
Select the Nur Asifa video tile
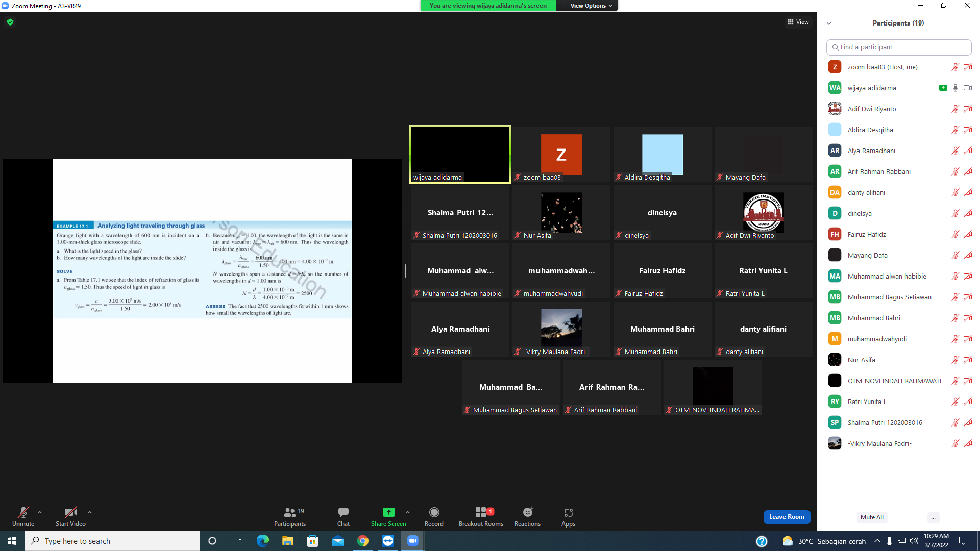click(x=561, y=213)
